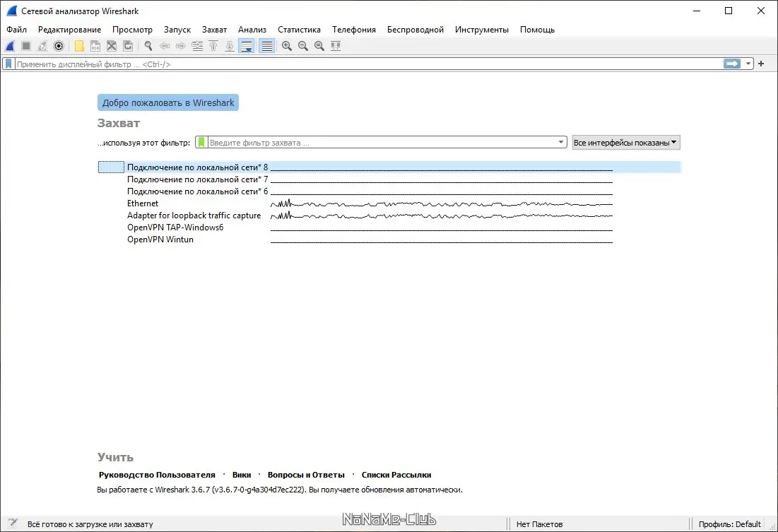This screenshot has height=532, width=778.
Task: Click the zoom out magnifier icon
Action: coord(303,46)
